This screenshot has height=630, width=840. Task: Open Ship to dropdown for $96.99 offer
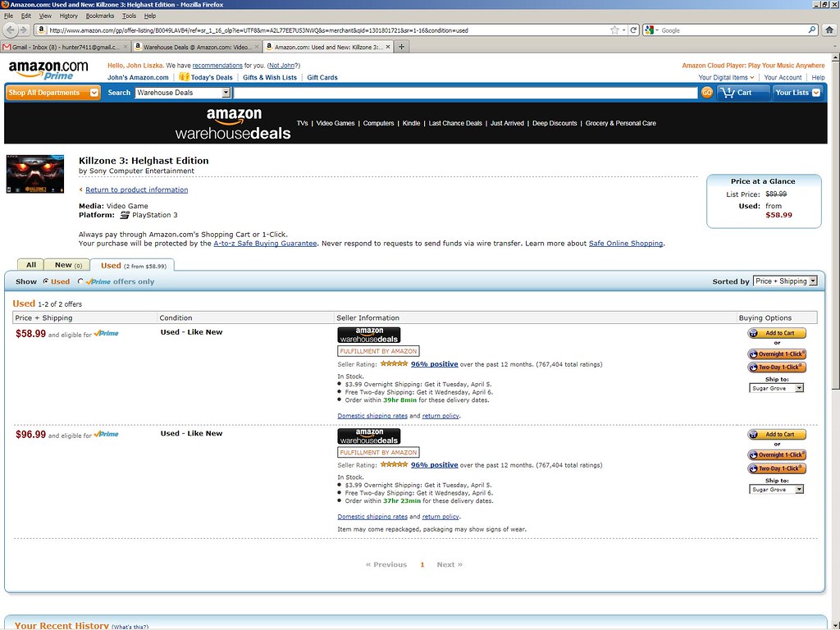coord(776,489)
